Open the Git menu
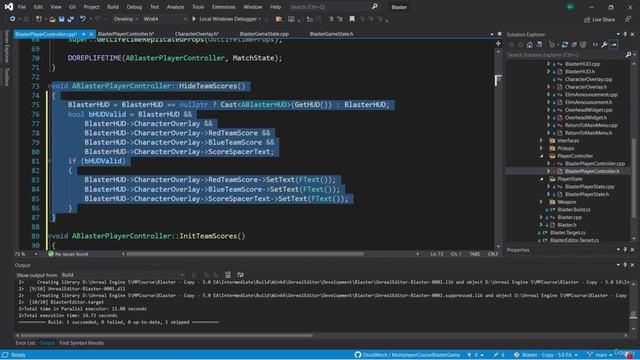Image resolution: width=640 pixels, height=360 pixels. tap(72, 7)
